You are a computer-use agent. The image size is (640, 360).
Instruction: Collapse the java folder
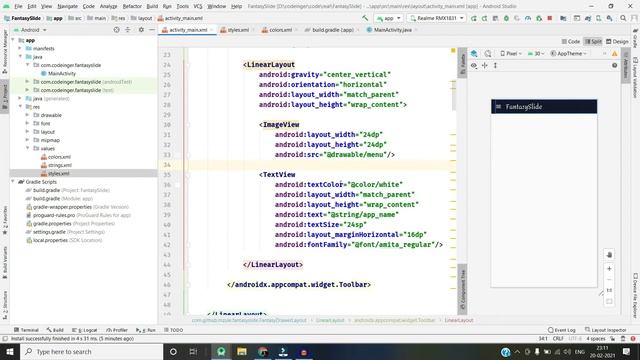(20, 57)
